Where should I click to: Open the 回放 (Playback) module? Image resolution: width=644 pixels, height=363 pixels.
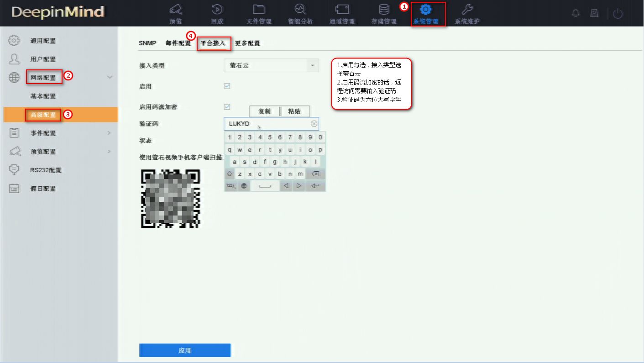point(217,14)
